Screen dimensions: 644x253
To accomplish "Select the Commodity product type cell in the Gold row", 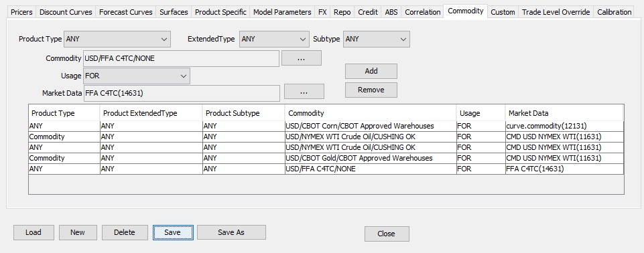I will [64, 158].
